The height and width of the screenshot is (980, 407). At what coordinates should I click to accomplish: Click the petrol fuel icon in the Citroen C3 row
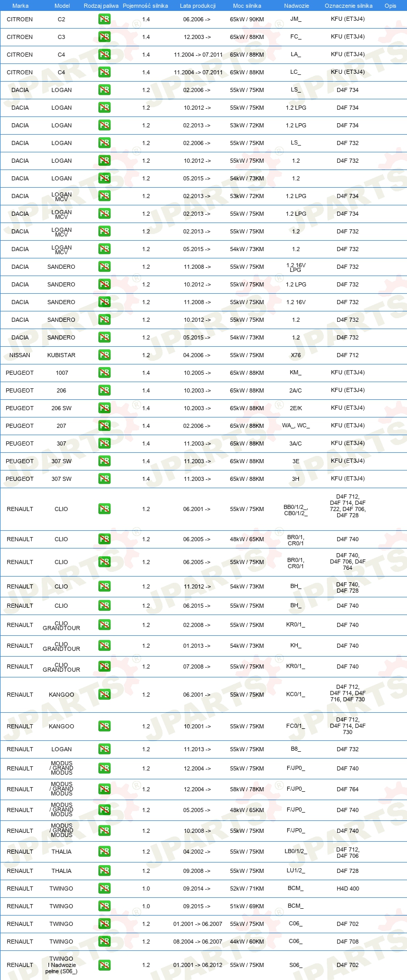click(105, 37)
